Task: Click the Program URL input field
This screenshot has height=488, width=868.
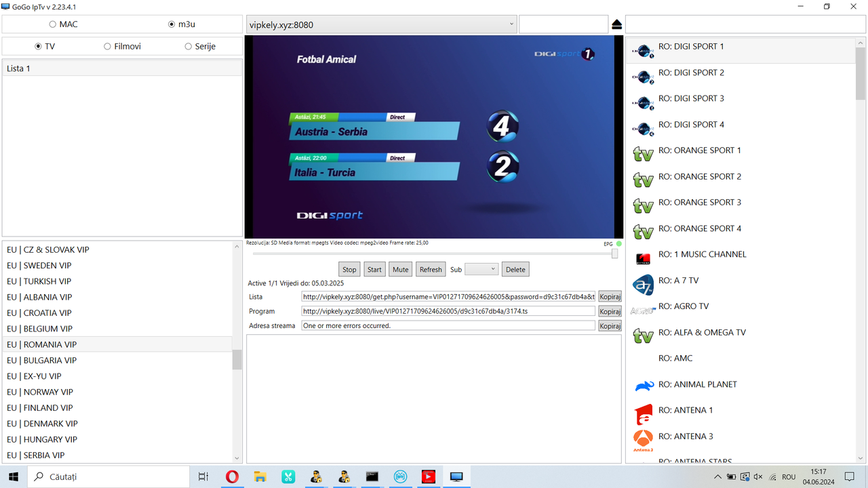Action: 448,311
